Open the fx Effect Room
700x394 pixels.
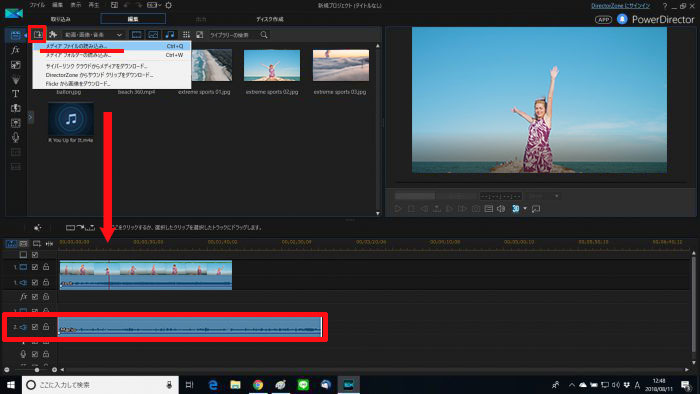pos(16,50)
